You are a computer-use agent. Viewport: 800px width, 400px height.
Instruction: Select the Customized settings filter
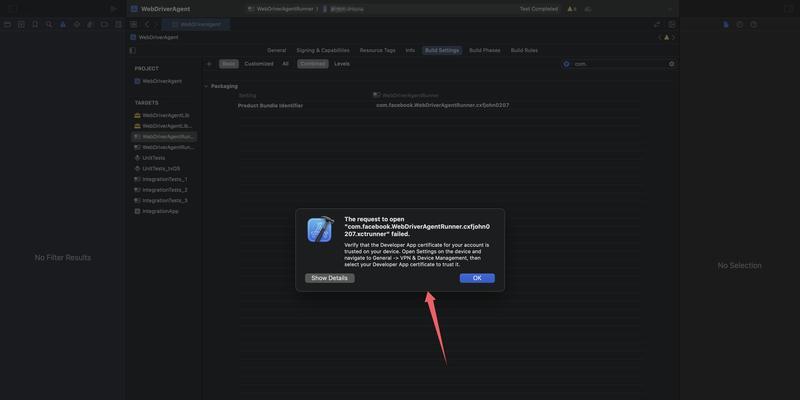pyautogui.click(x=259, y=64)
